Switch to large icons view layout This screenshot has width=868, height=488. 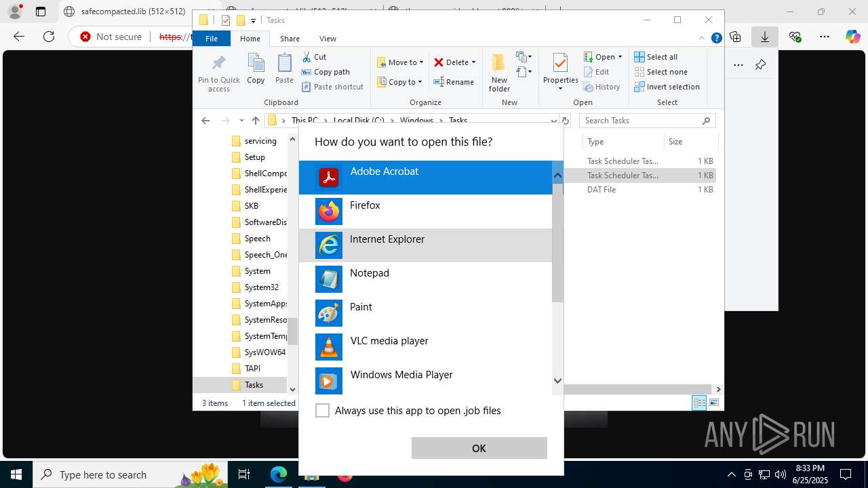coord(713,403)
